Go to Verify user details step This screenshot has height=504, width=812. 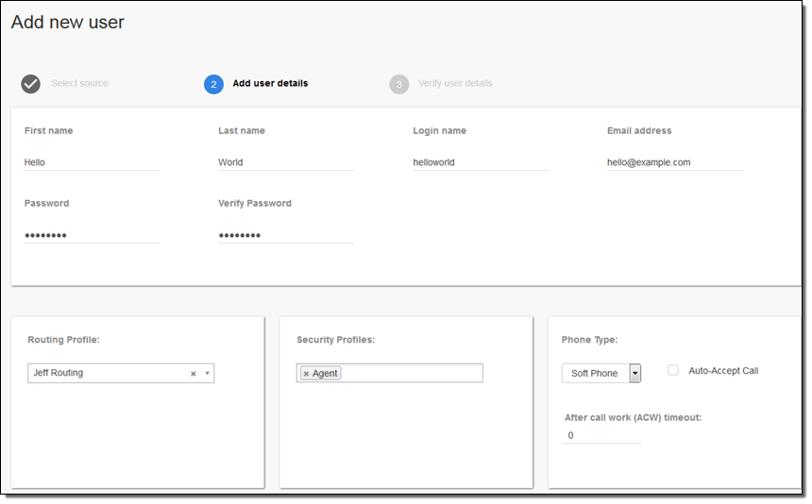point(454,84)
